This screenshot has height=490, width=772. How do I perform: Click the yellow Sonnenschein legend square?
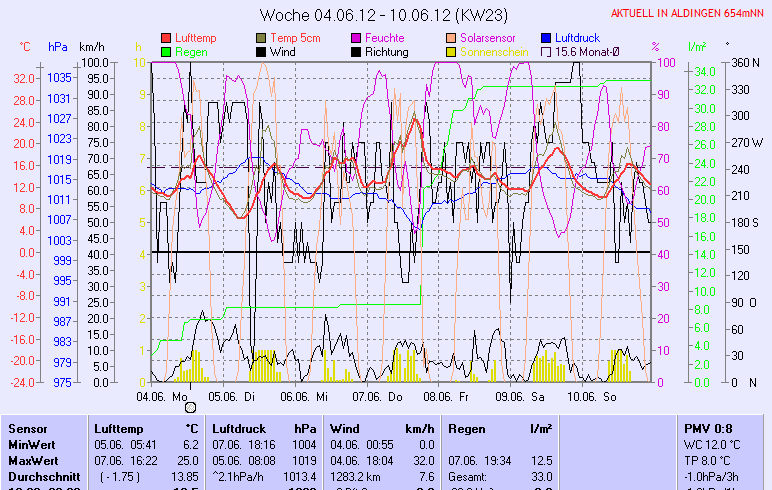tap(451, 51)
